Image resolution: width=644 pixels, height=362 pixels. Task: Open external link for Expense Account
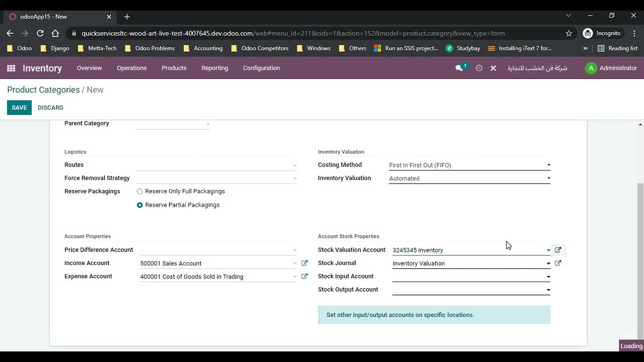(x=304, y=276)
